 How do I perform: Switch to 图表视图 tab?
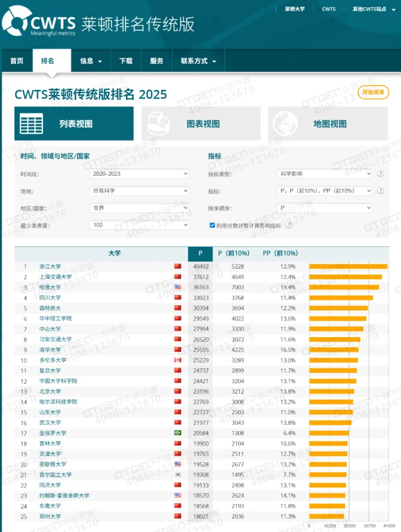[201, 123]
